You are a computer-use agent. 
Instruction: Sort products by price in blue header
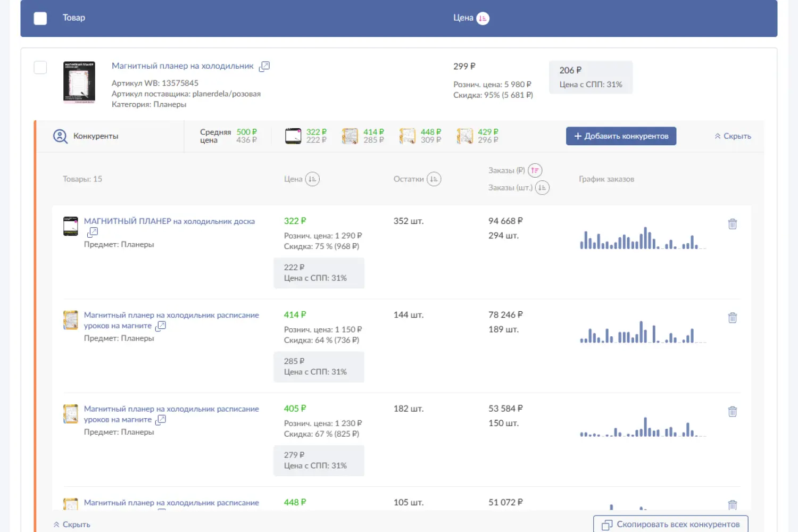click(x=483, y=18)
